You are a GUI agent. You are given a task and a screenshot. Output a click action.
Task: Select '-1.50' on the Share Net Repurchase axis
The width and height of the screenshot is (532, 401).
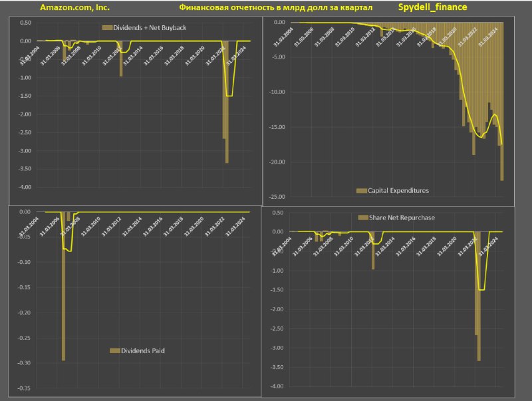tap(277, 290)
